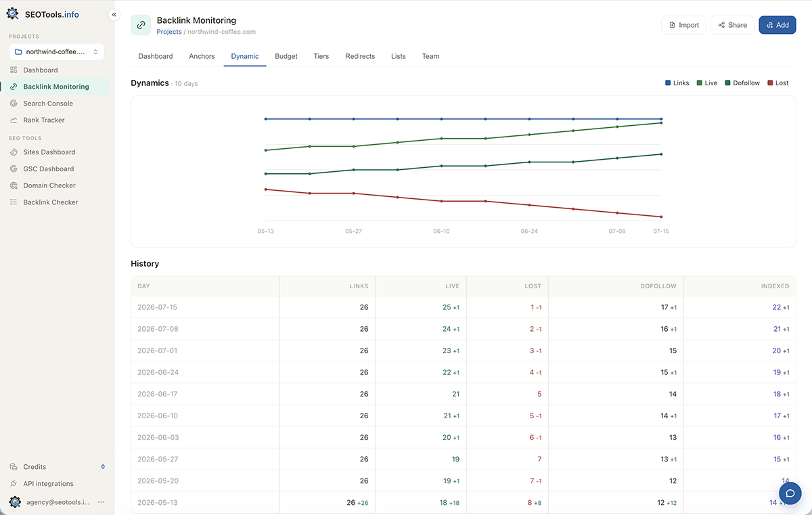The height and width of the screenshot is (515, 812).
Task: Click the Live value 25 +1
Action: tap(451, 307)
